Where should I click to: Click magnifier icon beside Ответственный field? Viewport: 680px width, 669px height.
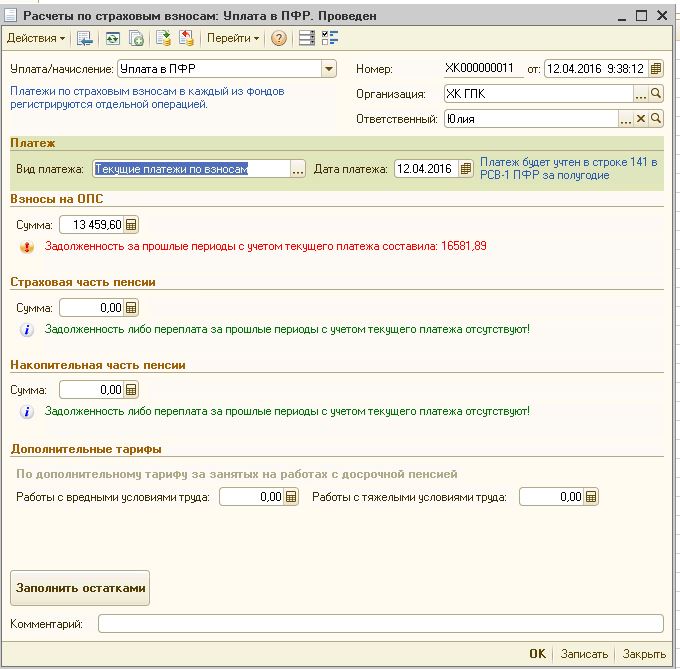[656, 119]
